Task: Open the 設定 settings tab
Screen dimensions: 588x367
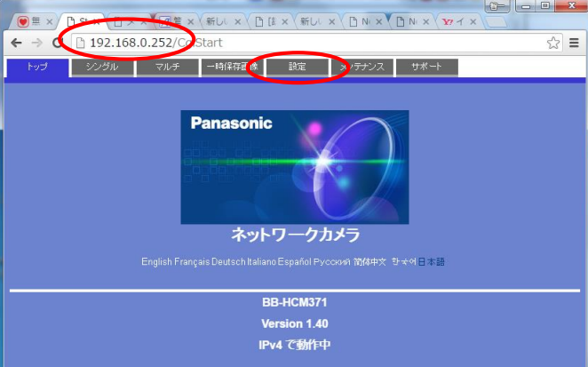Action: [x=297, y=68]
